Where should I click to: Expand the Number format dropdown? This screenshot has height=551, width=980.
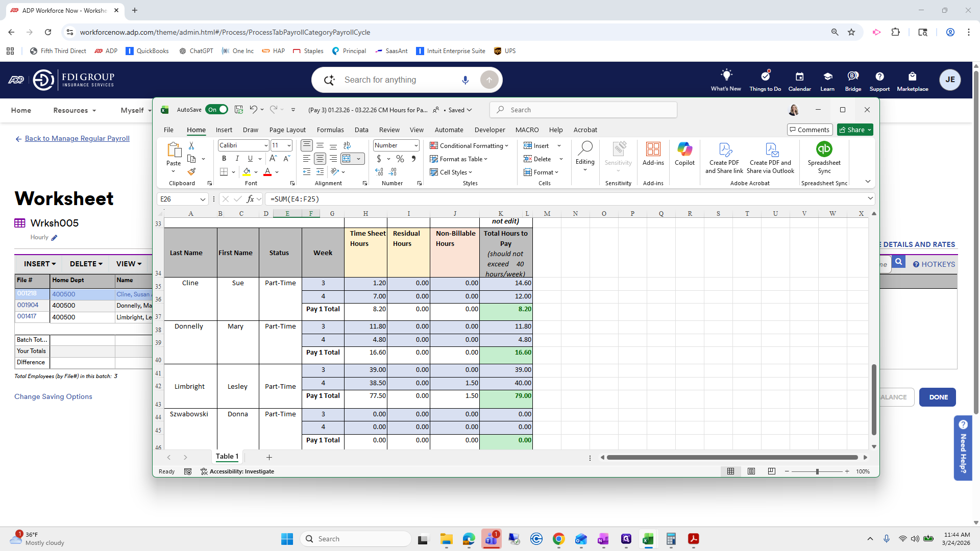click(416, 145)
